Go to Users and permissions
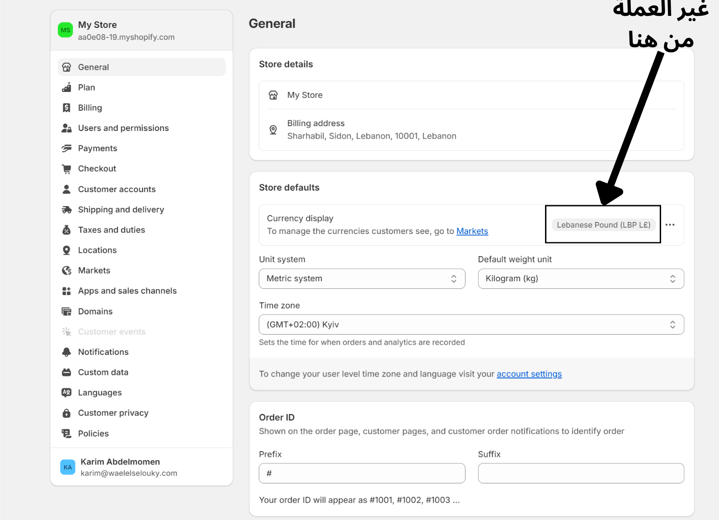This screenshot has height=520, width=719. (123, 128)
